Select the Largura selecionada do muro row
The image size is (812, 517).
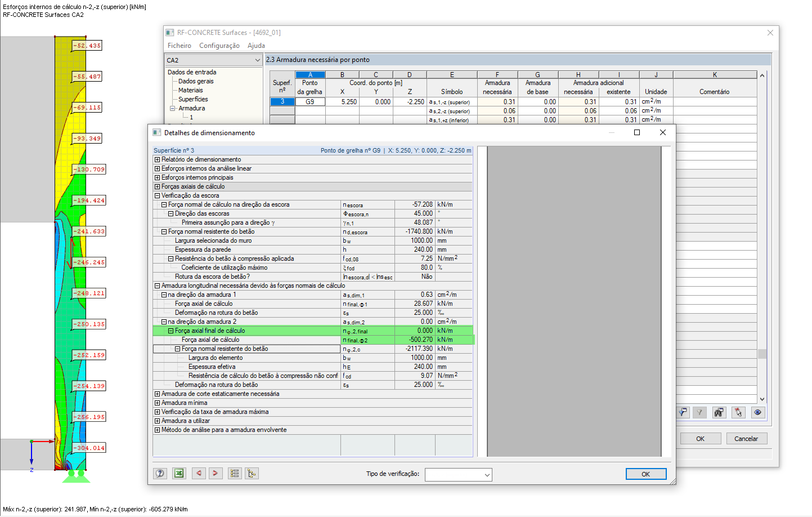(313, 240)
